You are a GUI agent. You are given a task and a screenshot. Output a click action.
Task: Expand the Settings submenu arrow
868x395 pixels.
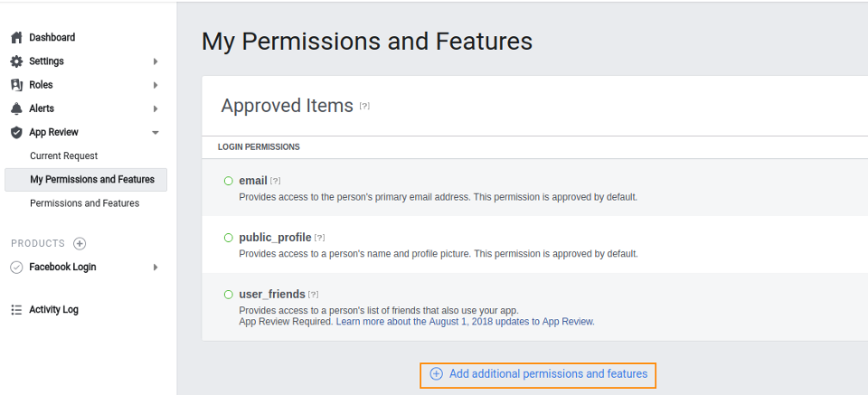156,61
